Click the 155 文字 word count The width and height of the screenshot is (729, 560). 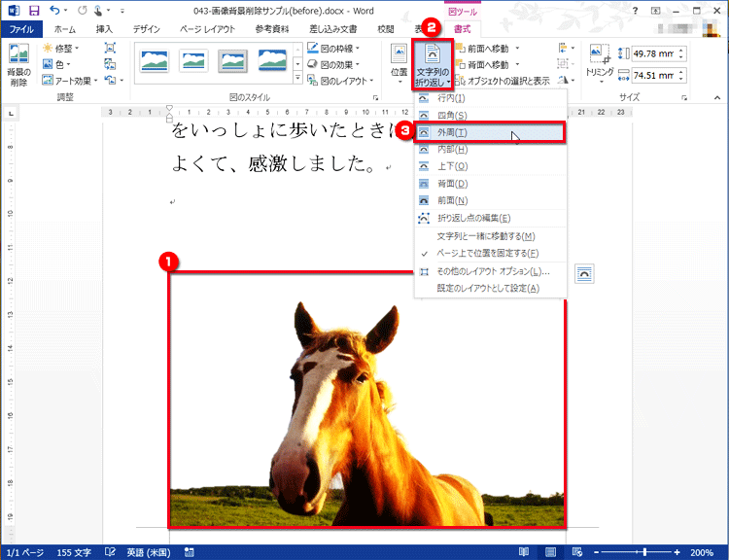(x=74, y=552)
